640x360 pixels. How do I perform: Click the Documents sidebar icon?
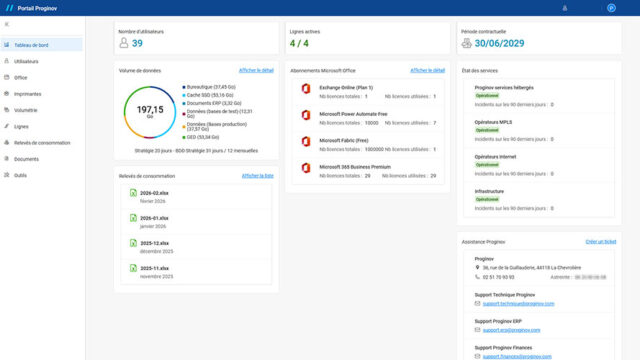pyautogui.click(x=7, y=159)
